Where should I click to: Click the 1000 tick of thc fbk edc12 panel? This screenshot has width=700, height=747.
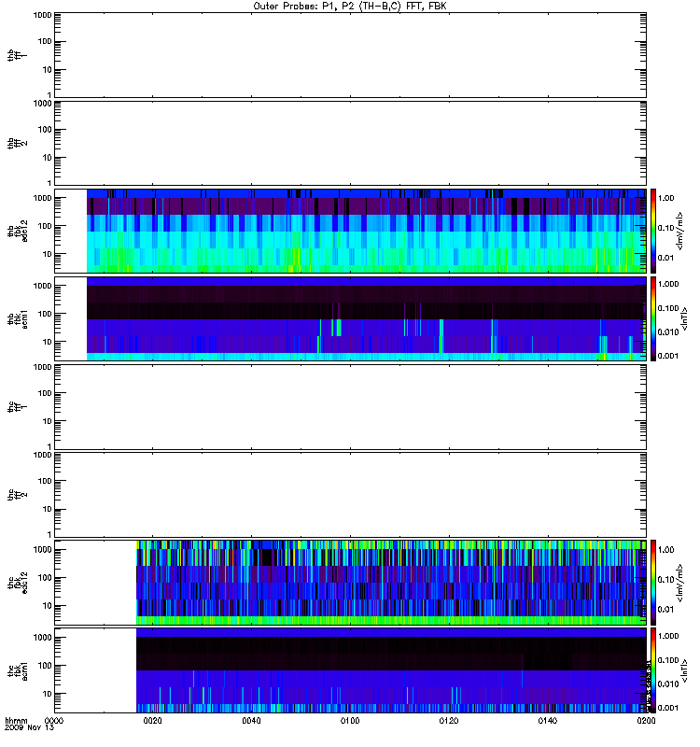coord(42,550)
